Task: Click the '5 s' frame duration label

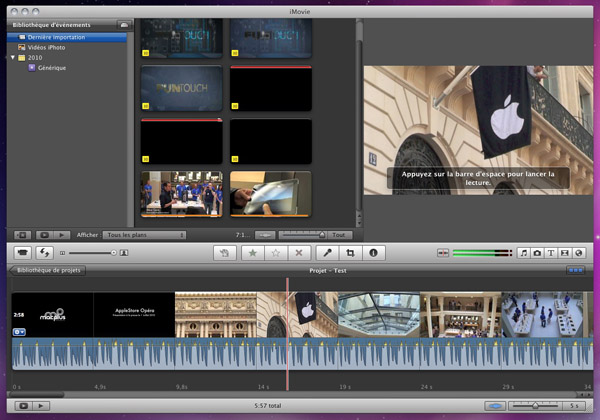Action: click(x=574, y=405)
